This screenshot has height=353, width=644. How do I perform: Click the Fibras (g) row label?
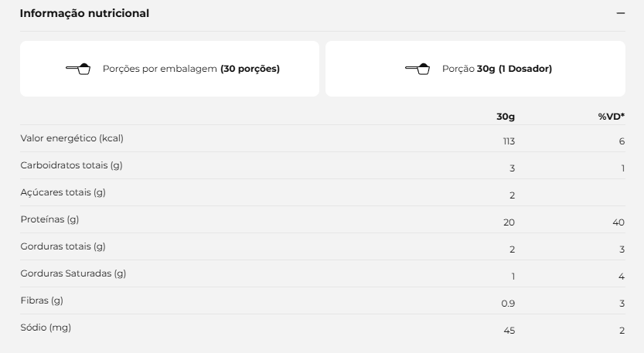(42, 301)
